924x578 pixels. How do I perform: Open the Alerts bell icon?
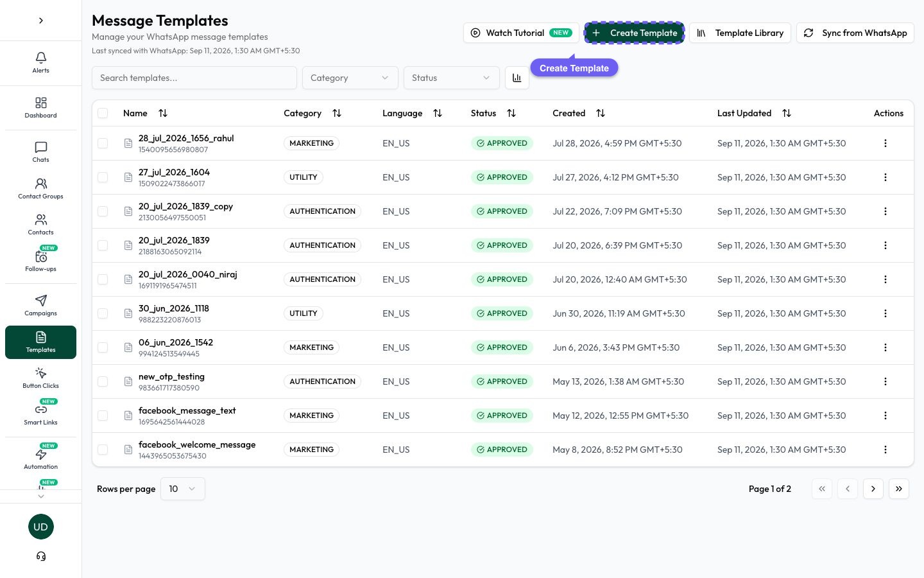click(x=40, y=62)
